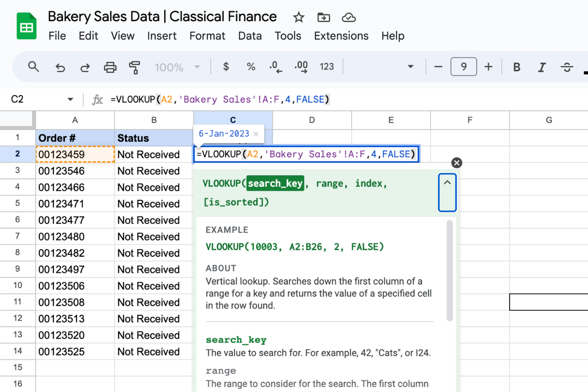588x392 pixels.
Task: Format selection as currency
Action: click(225, 66)
